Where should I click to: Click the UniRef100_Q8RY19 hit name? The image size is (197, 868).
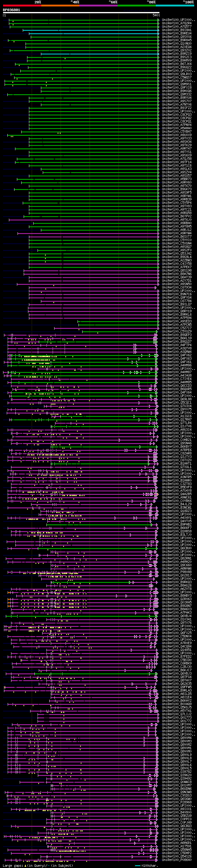177,311
